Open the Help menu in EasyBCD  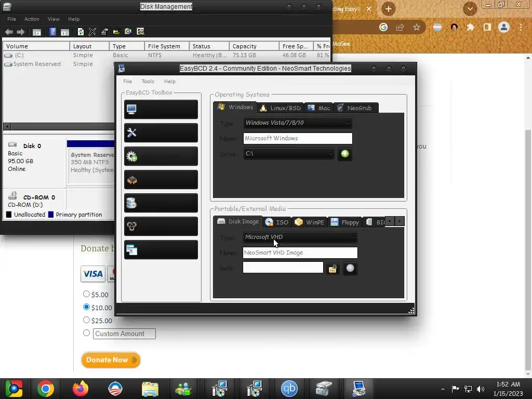point(170,82)
